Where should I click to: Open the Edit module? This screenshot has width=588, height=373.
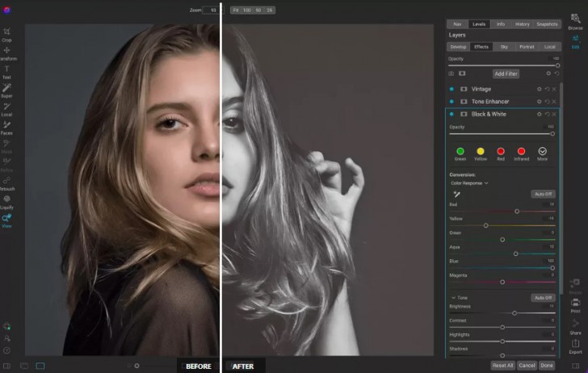click(x=575, y=42)
